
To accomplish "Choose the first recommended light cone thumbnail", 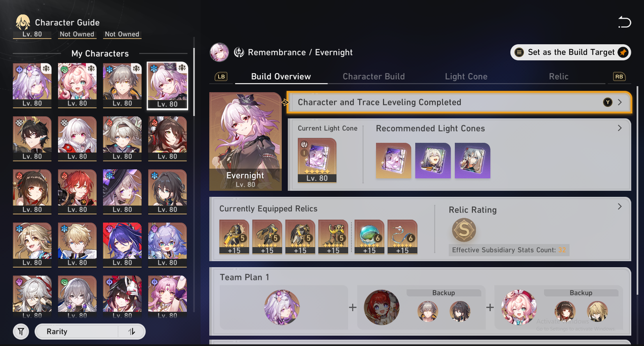I will click(393, 160).
